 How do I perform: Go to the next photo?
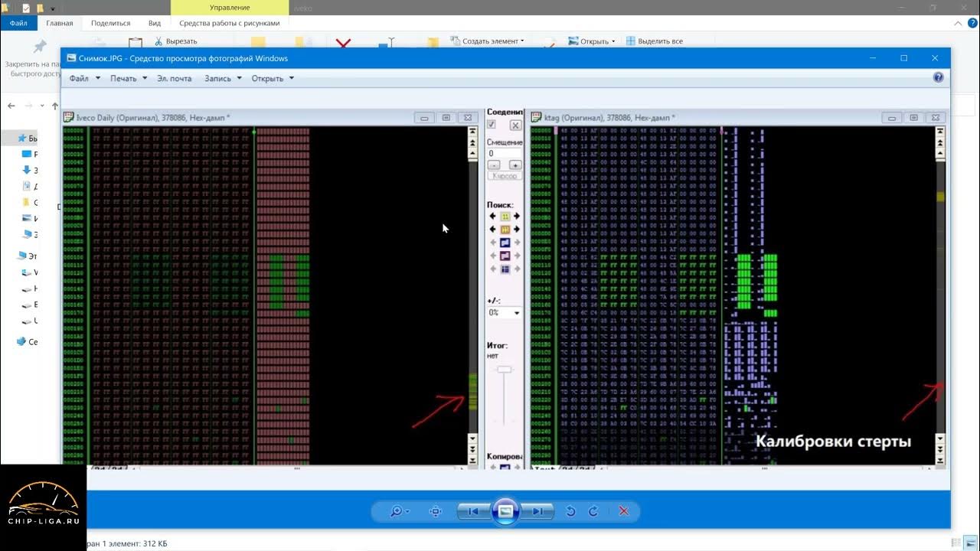[537, 511]
